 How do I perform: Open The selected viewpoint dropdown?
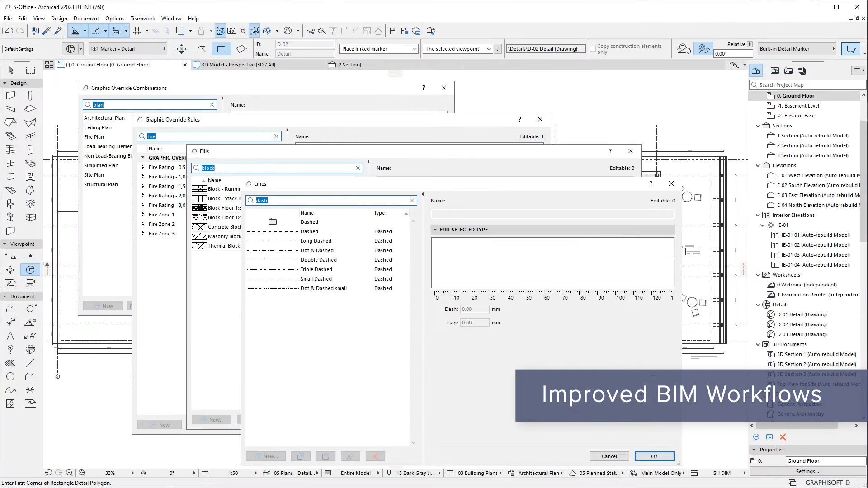pos(458,49)
